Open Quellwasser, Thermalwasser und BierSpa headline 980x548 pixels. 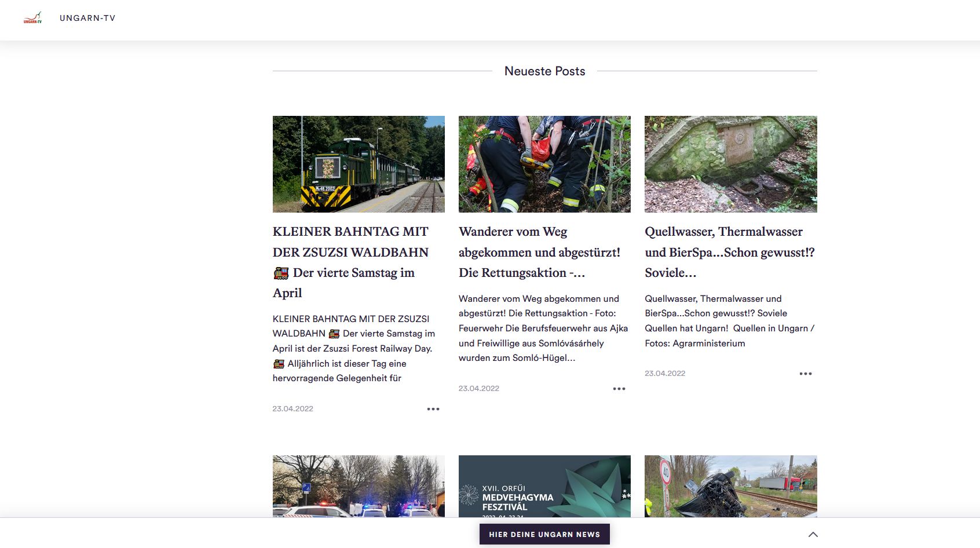tap(729, 252)
